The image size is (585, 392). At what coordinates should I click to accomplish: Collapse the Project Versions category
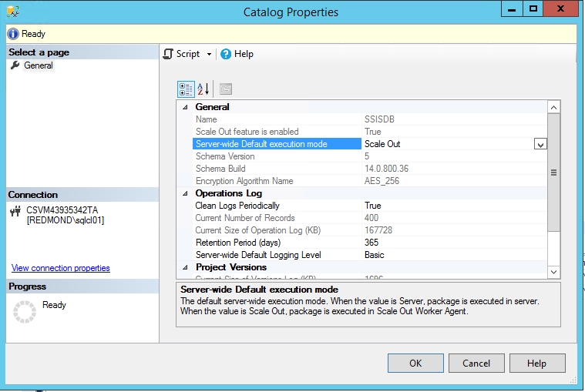coord(184,267)
